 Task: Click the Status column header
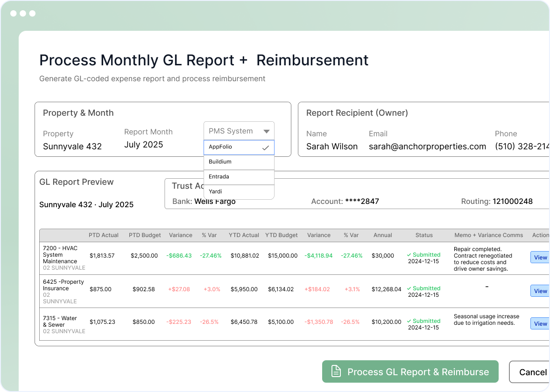pos(424,235)
